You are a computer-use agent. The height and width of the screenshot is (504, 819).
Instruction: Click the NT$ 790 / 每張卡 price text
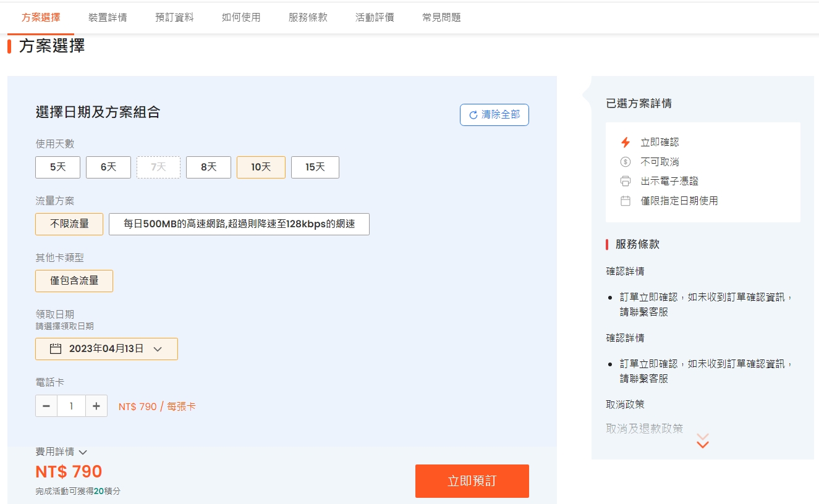point(157,407)
